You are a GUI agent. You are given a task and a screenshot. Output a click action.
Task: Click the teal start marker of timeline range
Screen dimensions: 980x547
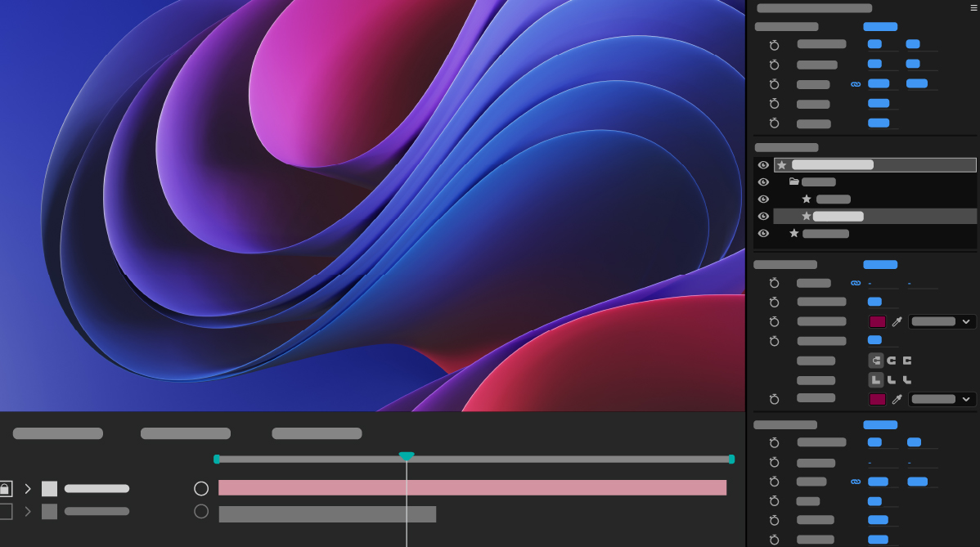pyautogui.click(x=216, y=459)
